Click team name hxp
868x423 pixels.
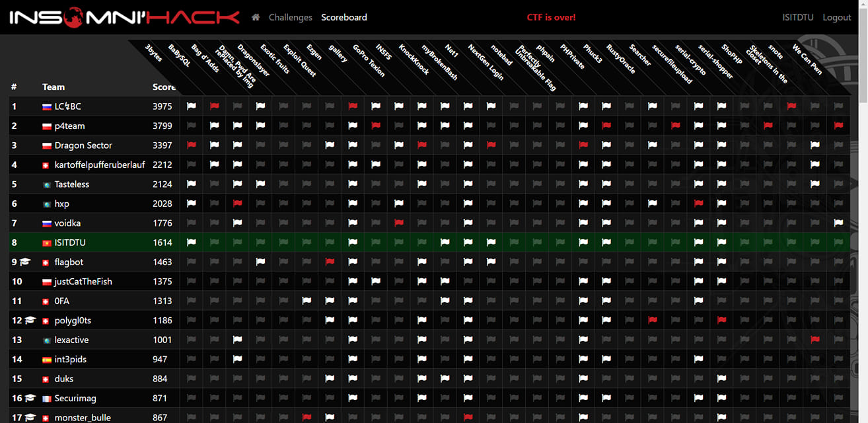point(62,204)
